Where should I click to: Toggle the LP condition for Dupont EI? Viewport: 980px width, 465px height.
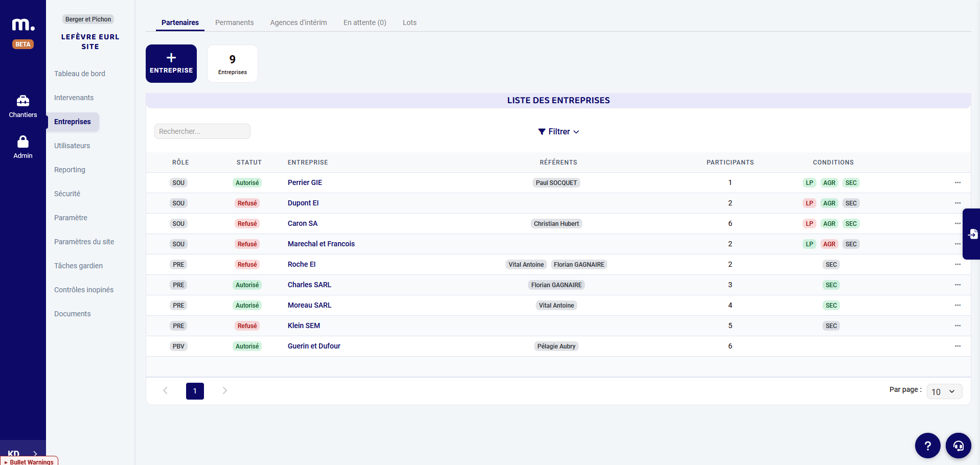(809, 203)
